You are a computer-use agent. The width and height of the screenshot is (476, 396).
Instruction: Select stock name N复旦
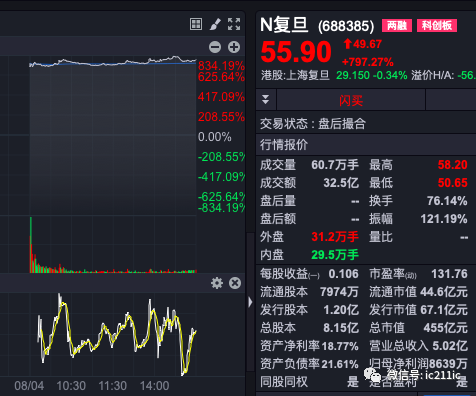[284, 25]
